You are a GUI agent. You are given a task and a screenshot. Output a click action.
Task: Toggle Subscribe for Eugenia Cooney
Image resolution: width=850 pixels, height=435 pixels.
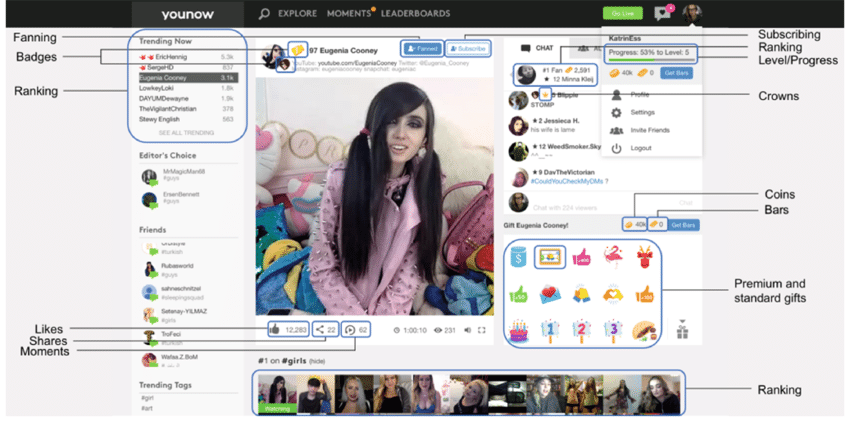point(468,48)
